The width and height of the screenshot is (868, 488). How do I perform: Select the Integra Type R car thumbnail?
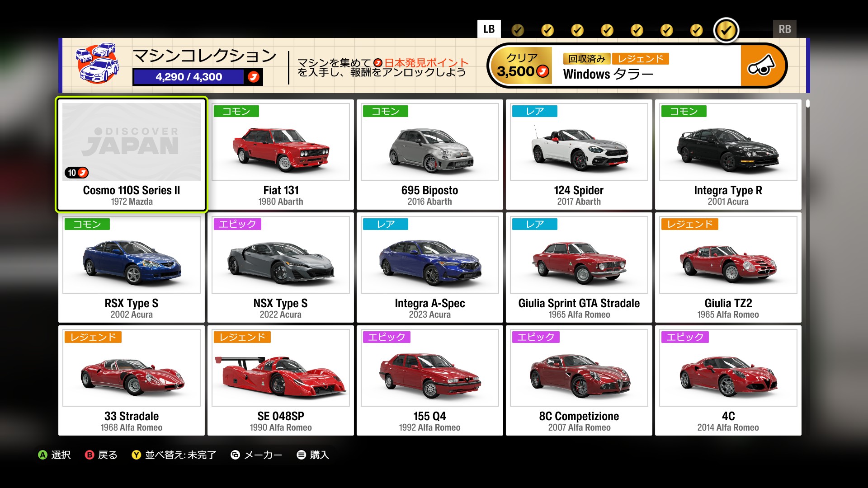[728, 142]
